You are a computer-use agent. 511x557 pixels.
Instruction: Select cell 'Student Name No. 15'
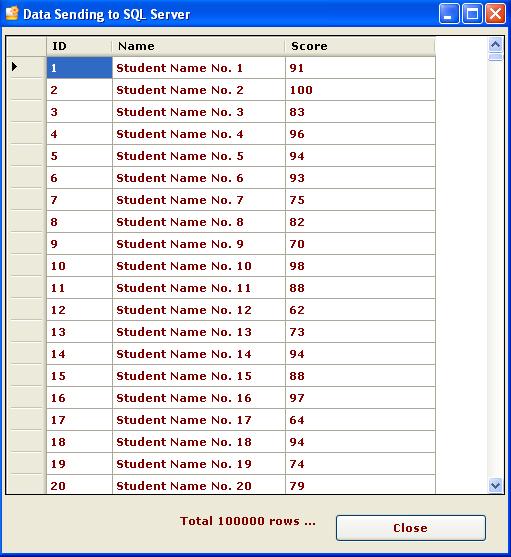pos(199,376)
